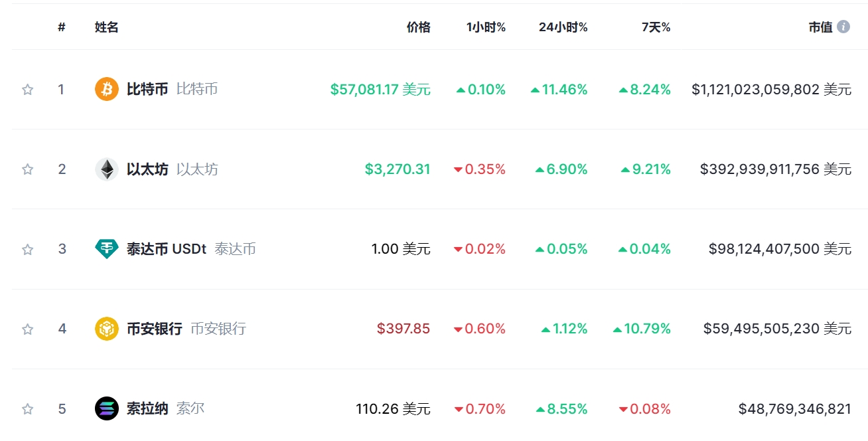This screenshot has width=868, height=441.
Task: Open the 比特币 coin detail page
Action: click(x=149, y=89)
